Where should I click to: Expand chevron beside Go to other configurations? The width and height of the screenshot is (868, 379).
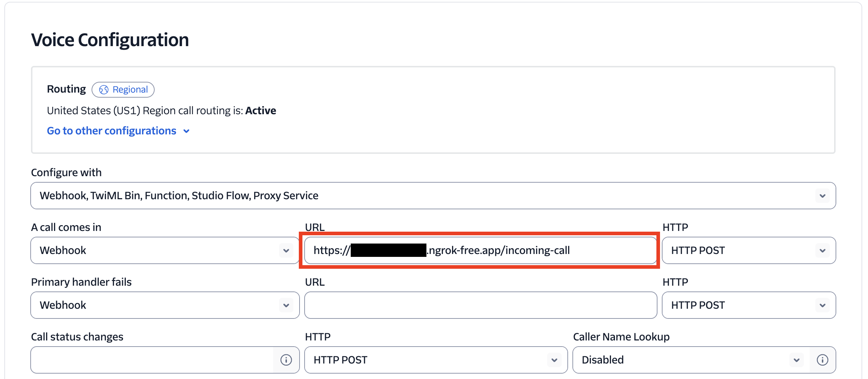click(186, 131)
